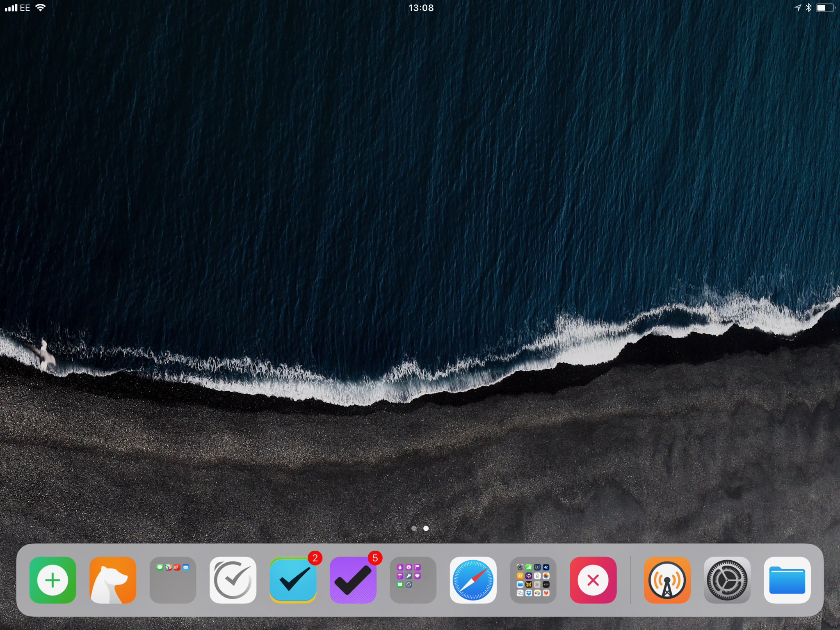Launch the Overcast podcast app
Screen dimensions: 840x630
(667, 580)
